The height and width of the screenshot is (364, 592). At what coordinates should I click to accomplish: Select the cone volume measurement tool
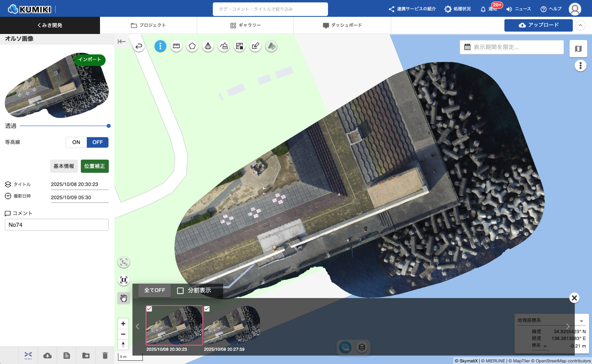[208, 46]
